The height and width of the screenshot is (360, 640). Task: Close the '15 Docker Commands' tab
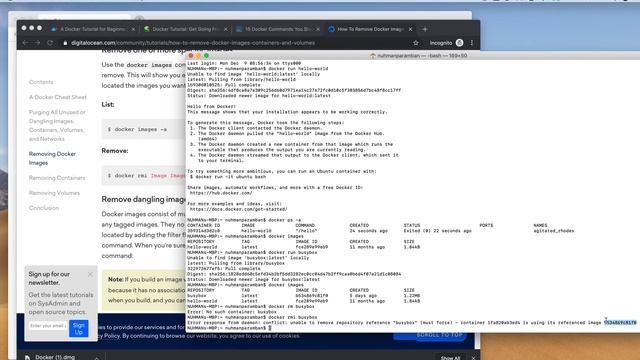coord(318,29)
